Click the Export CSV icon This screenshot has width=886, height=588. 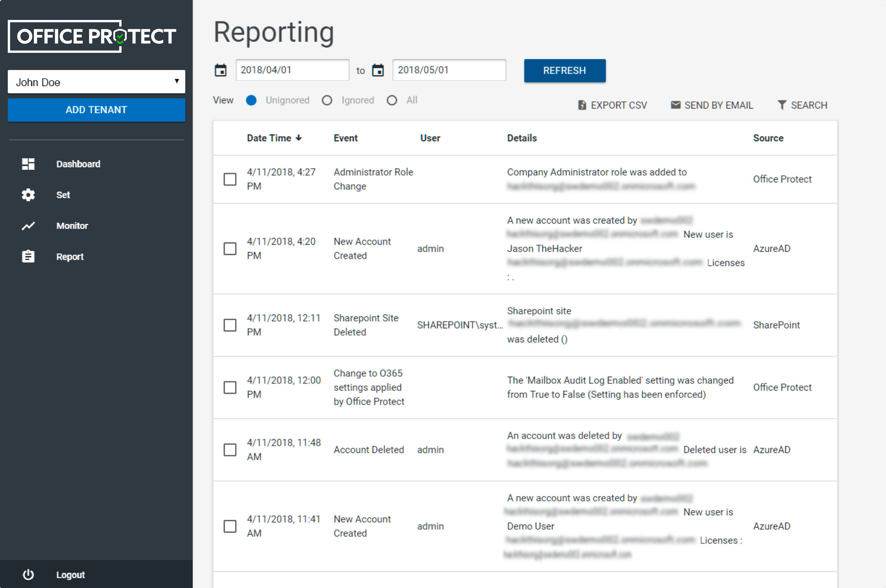point(581,104)
